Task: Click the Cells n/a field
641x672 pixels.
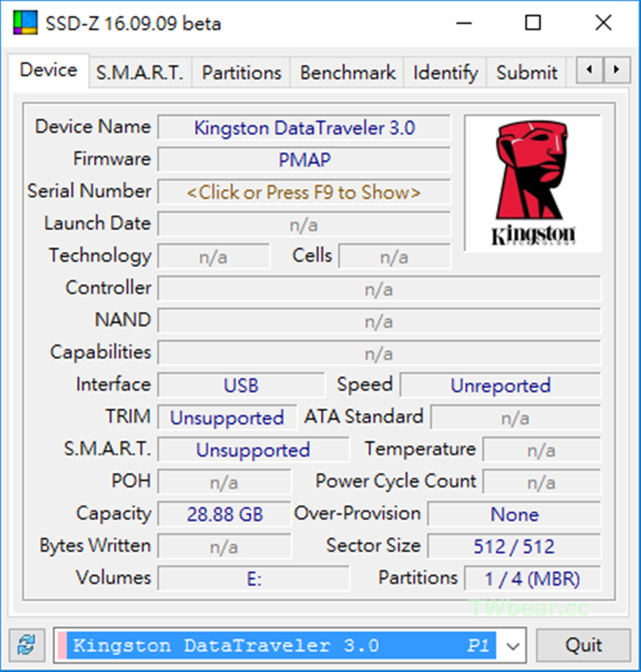Action: [394, 257]
